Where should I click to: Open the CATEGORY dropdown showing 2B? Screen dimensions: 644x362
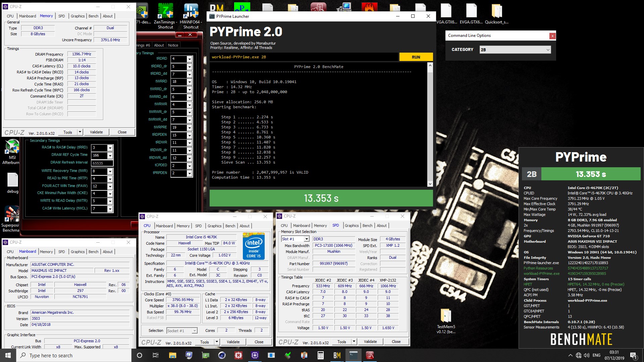pos(515,50)
